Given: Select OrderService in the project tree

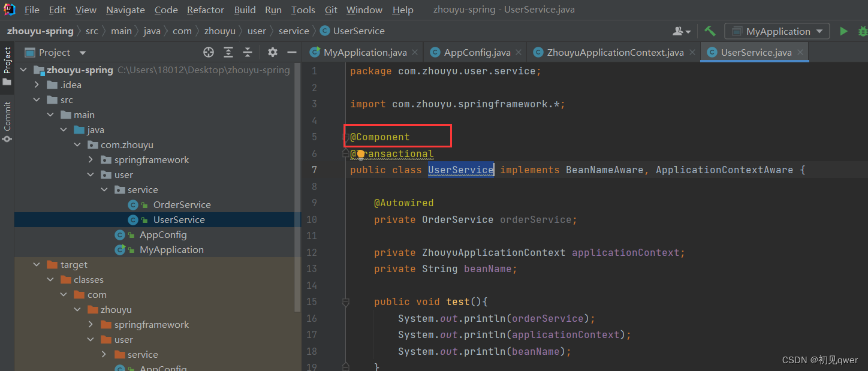Looking at the screenshot, I should click(x=182, y=205).
